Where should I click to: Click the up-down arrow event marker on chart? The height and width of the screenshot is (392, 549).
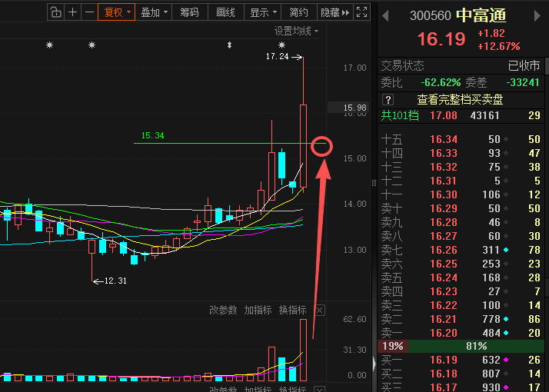coord(229,45)
